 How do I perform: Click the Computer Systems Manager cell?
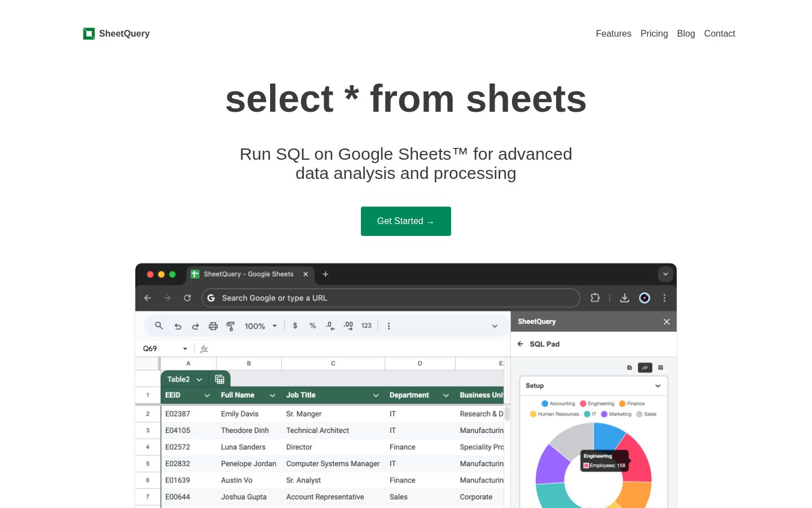(x=333, y=463)
